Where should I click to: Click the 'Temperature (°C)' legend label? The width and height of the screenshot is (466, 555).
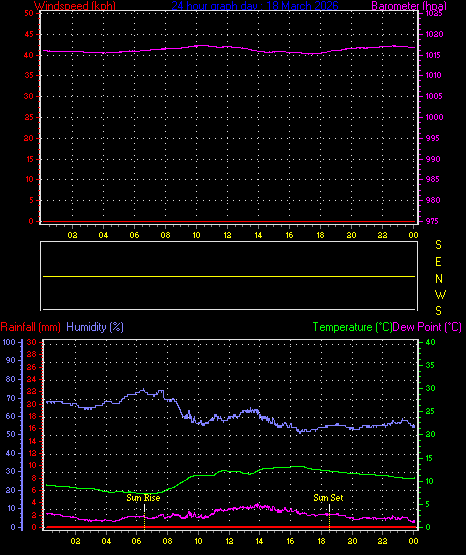coord(352,327)
